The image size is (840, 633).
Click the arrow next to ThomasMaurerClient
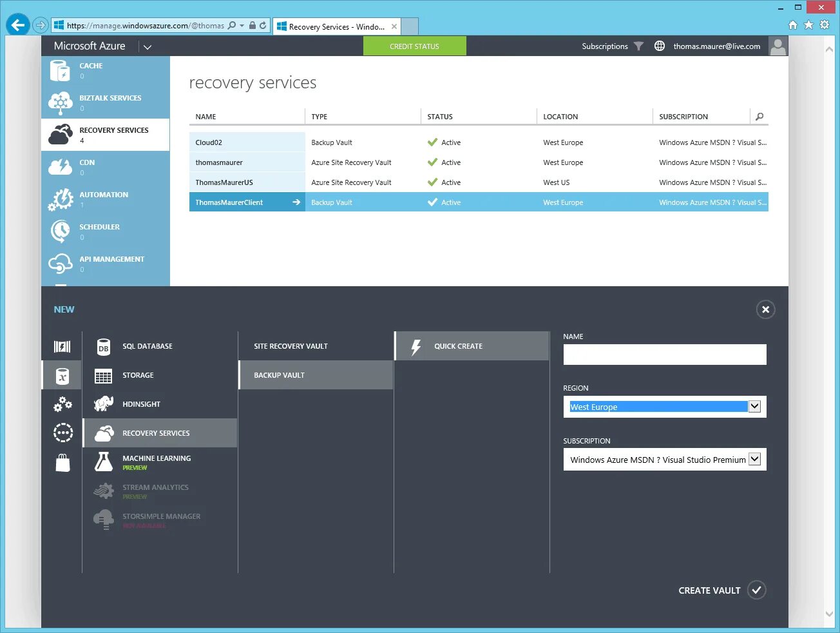[x=296, y=202]
